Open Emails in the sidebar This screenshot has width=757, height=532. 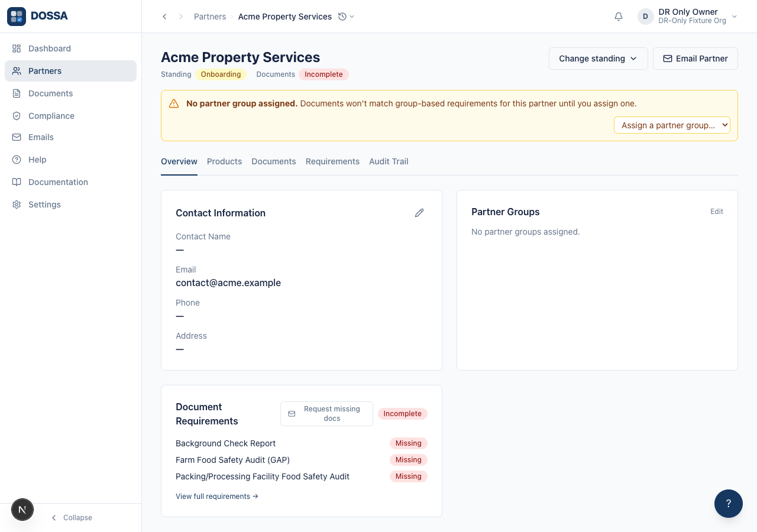tap(70, 137)
